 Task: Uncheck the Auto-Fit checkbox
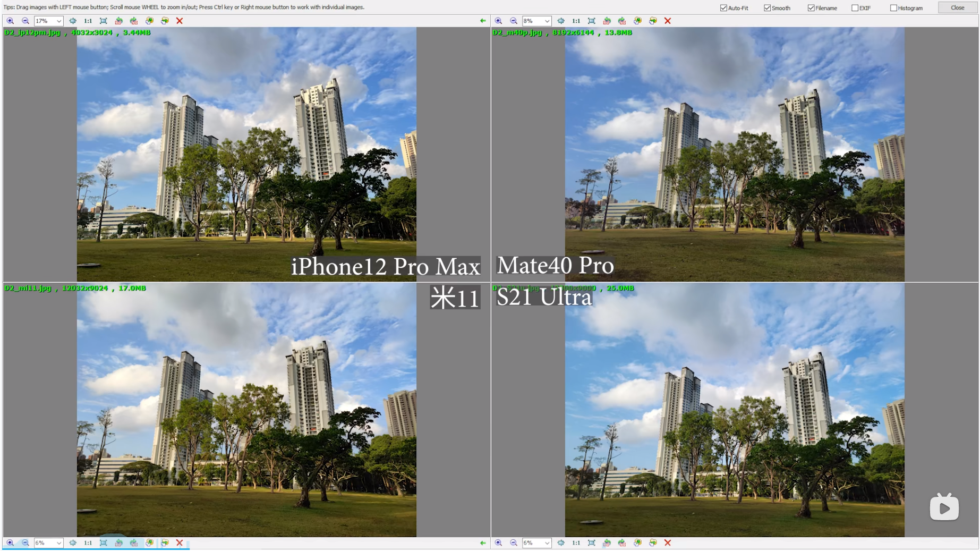tap(723, 8)
